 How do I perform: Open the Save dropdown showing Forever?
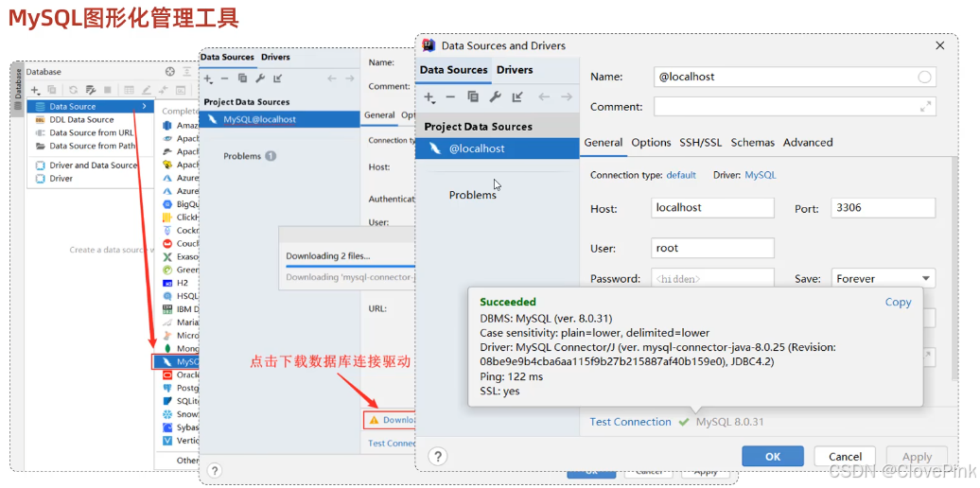tap(884, 279)
